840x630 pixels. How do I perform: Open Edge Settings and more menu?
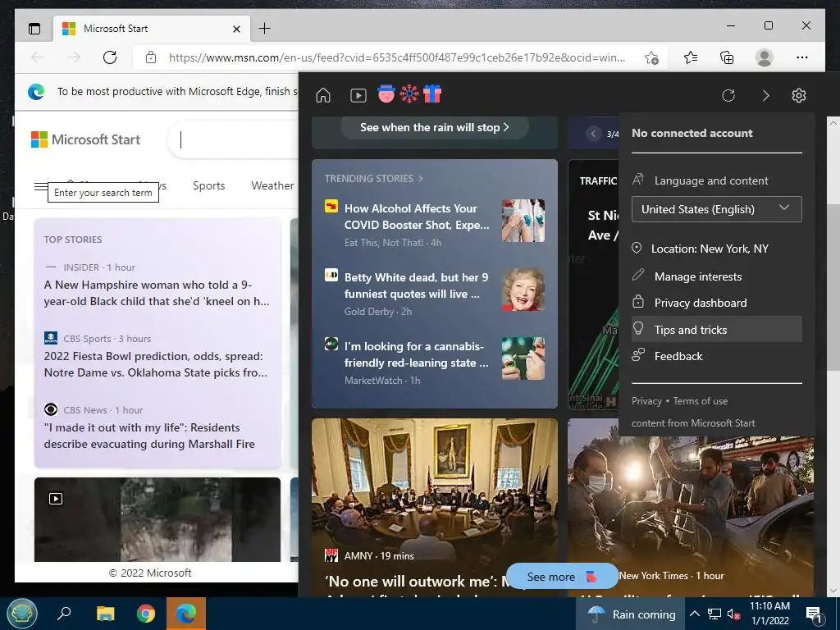tap(802, 57)
